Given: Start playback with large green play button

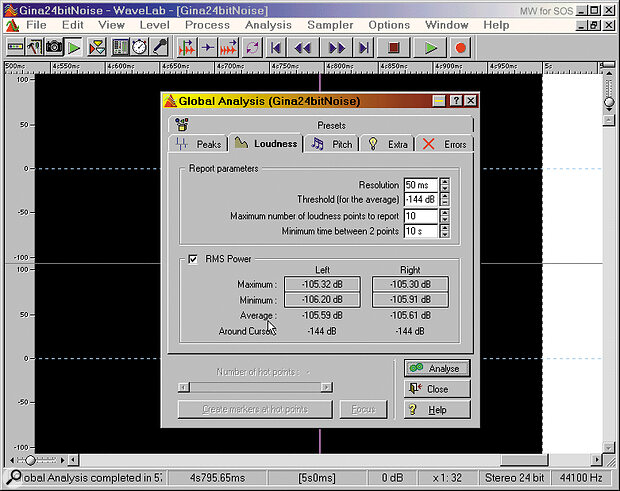Looking at the screenshot, I should coord(431,48).
